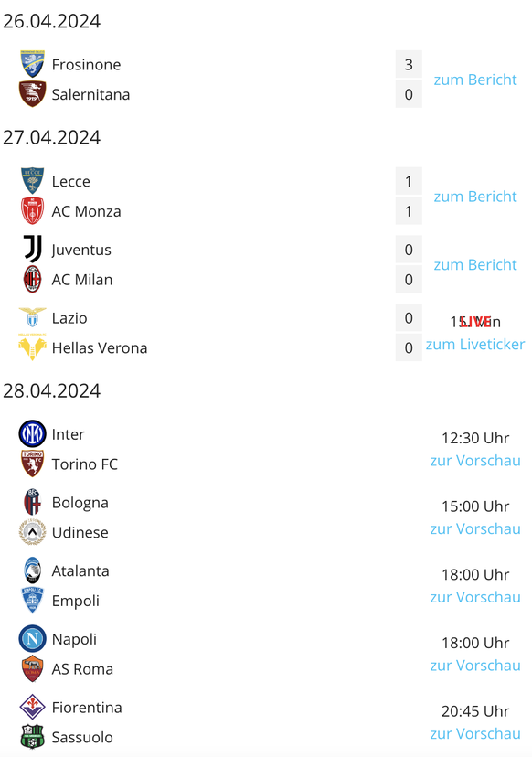Select the Hellas Verona logo
This screenshot has height=757, width=532.
coord(32,347)
